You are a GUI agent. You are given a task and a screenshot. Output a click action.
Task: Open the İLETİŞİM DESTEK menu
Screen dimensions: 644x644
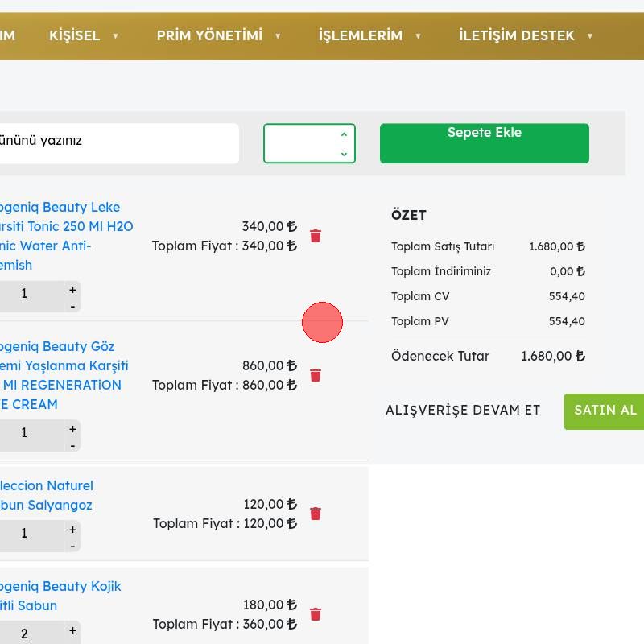point(526,35)
